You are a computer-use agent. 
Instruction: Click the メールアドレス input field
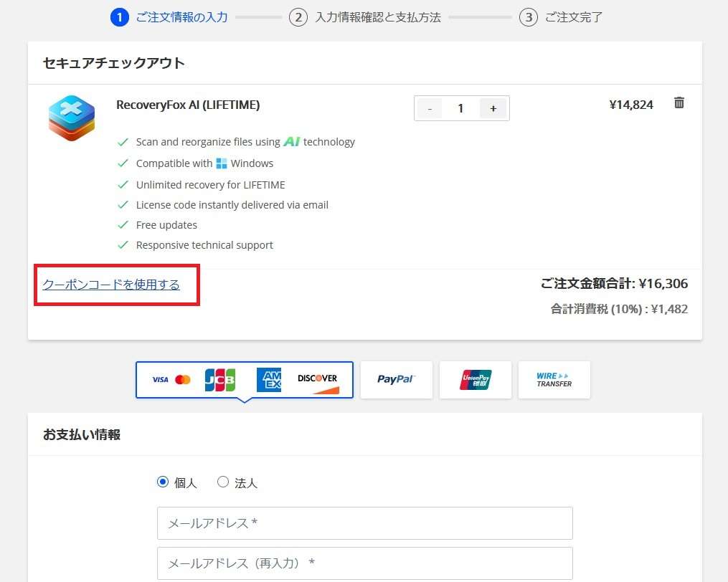click(365, 523)
